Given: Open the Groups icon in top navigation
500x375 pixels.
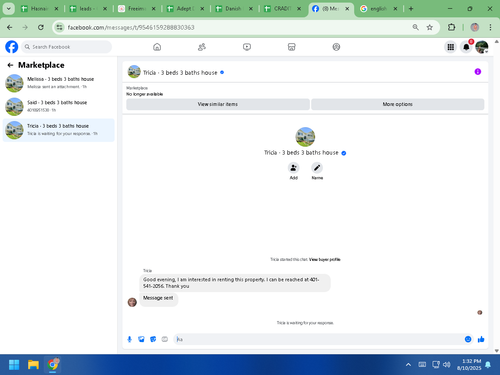Looking at the screenshot, I should coord(336,47).
